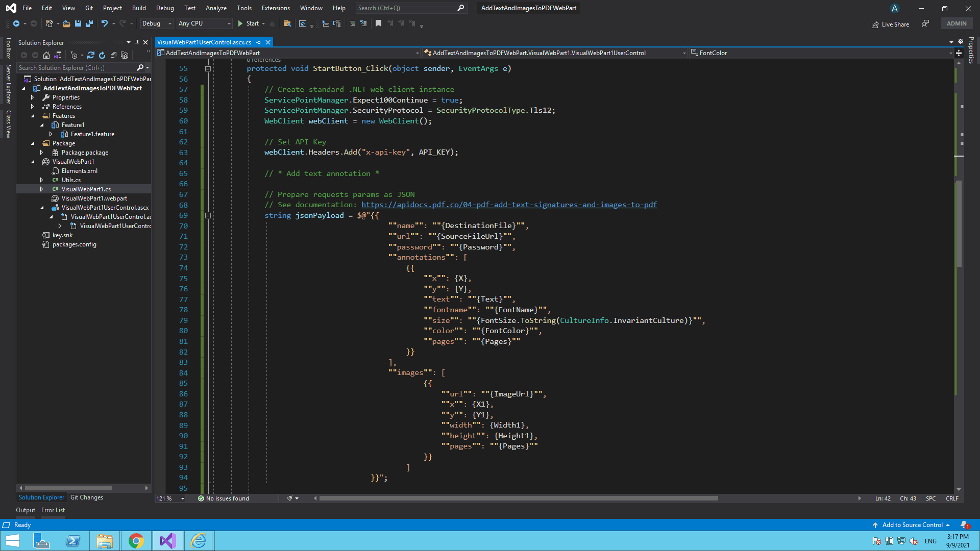Click Solution Explorer Home icon
980x551 pixels.
pos(46,55)
